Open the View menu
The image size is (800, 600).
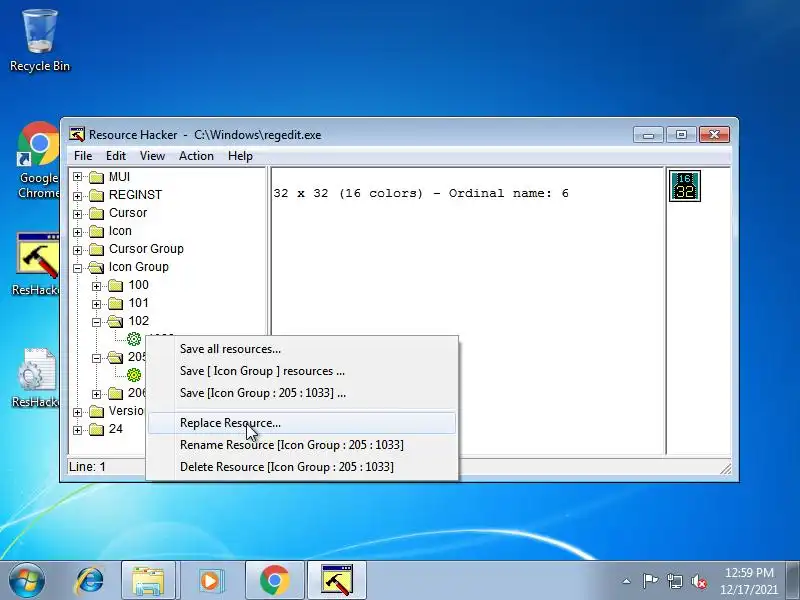coord(152,156)
